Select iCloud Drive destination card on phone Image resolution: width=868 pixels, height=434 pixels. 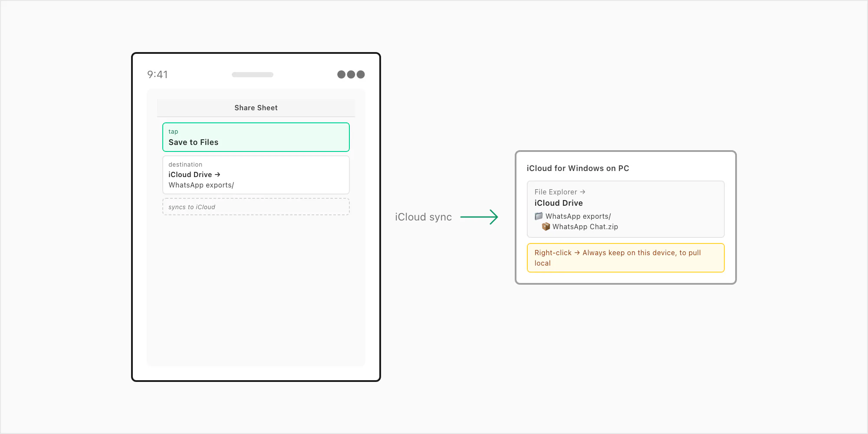tap(256, 175)
